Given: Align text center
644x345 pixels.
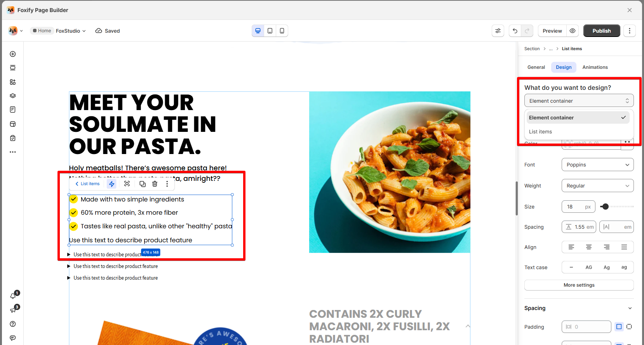Looking at the screenshot, I should point(589,247).
